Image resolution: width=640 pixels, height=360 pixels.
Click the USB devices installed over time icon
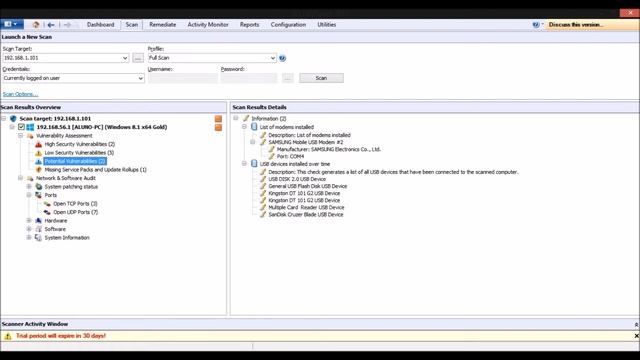coord(254,164)
